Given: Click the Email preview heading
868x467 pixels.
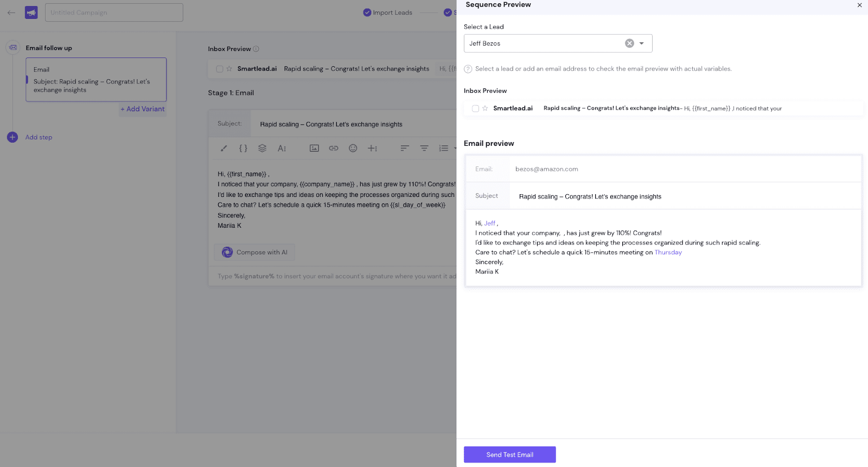Looking at the screenshot, I should (x=489, y=143).
